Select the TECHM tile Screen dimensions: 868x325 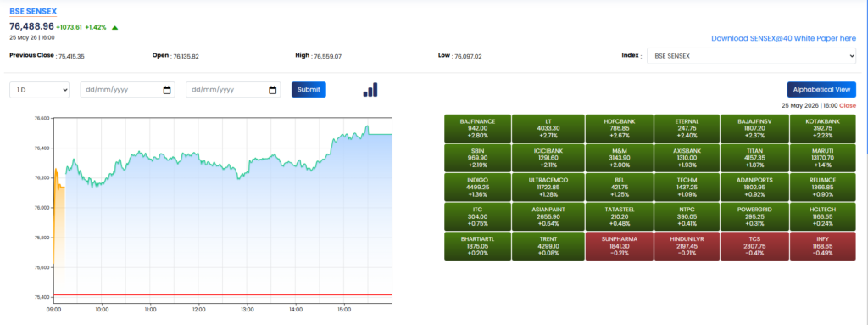[687, 188]
